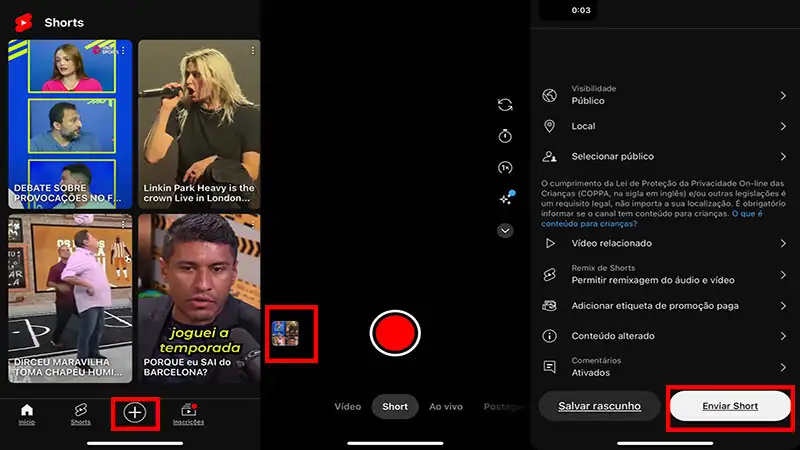Switch to Ao vivo mode
The height and width of the screenshot is (450, 800).
(x=446, y=407)
